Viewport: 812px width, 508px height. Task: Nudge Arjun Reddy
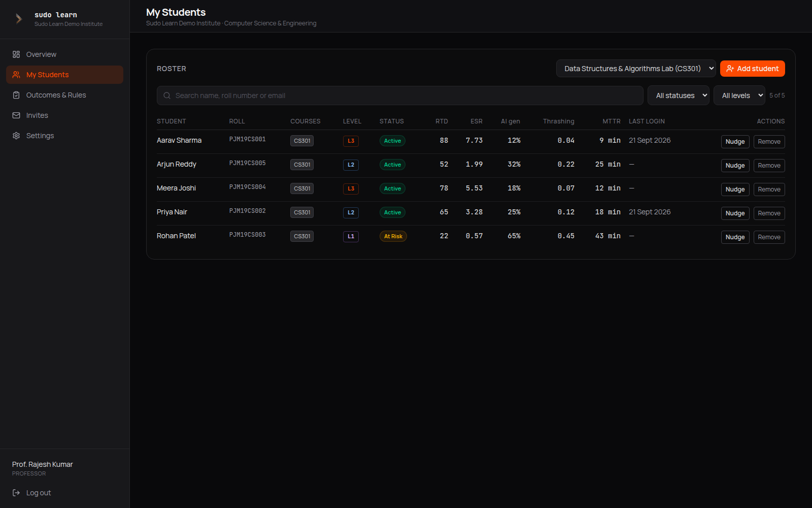735,166
